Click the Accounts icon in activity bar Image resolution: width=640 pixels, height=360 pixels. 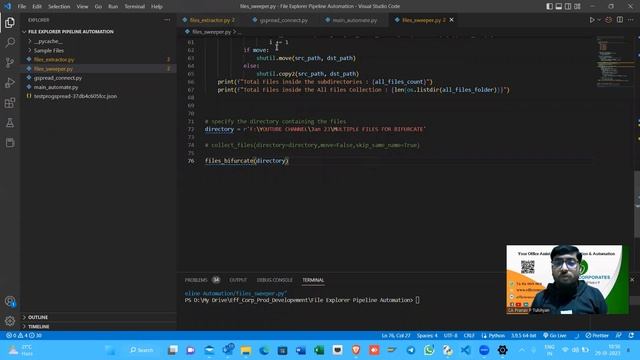[x=10, y=301]
